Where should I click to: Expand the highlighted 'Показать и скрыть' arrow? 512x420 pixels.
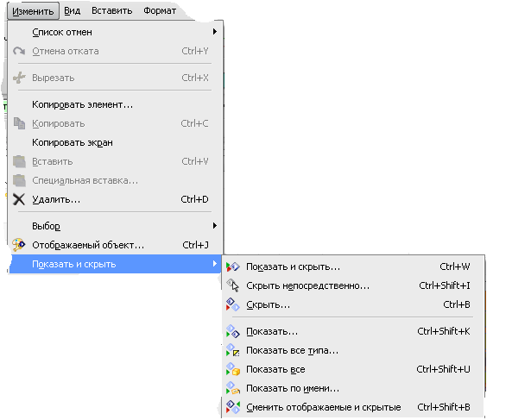(214, 264)
